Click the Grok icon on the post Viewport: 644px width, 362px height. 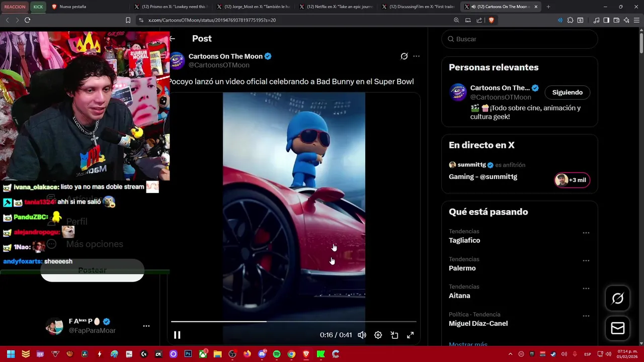[x=404, y=56]
